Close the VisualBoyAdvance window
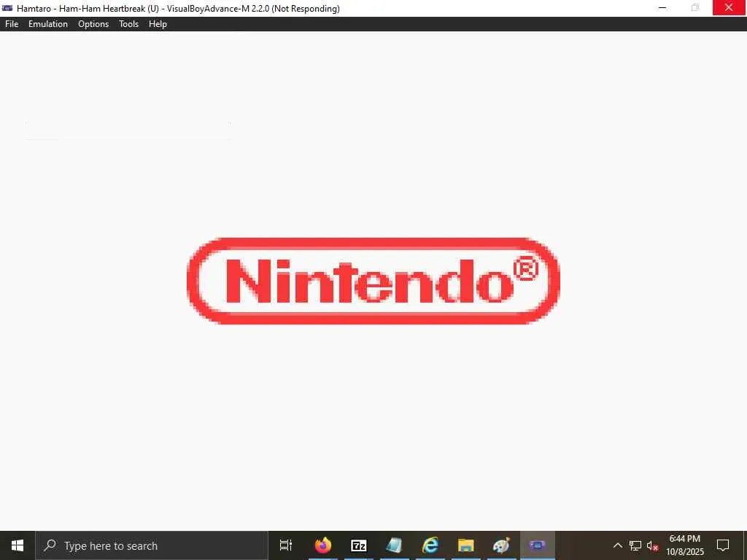 [x=729, y=8]
